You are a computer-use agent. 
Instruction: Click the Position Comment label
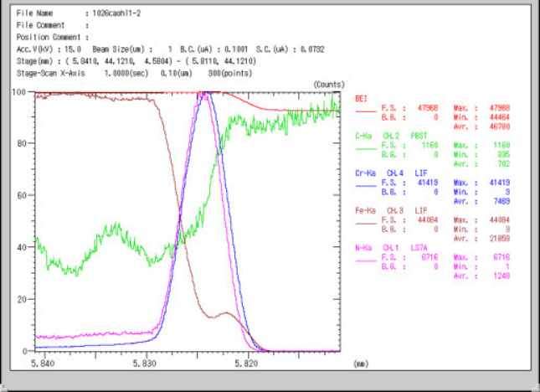49,37
